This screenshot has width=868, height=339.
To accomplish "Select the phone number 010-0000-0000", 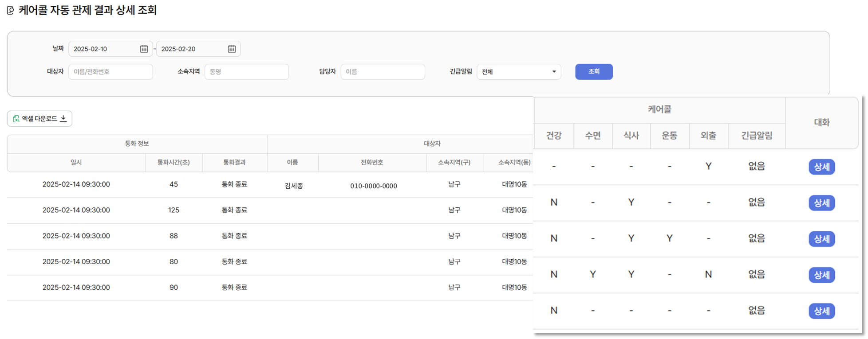I will click(374, 186).
